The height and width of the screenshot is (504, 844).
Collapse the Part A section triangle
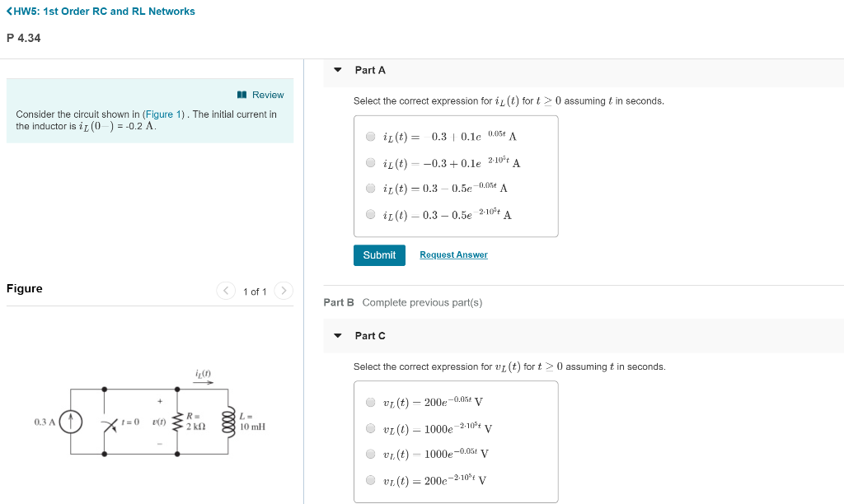[x=338, y=70]
